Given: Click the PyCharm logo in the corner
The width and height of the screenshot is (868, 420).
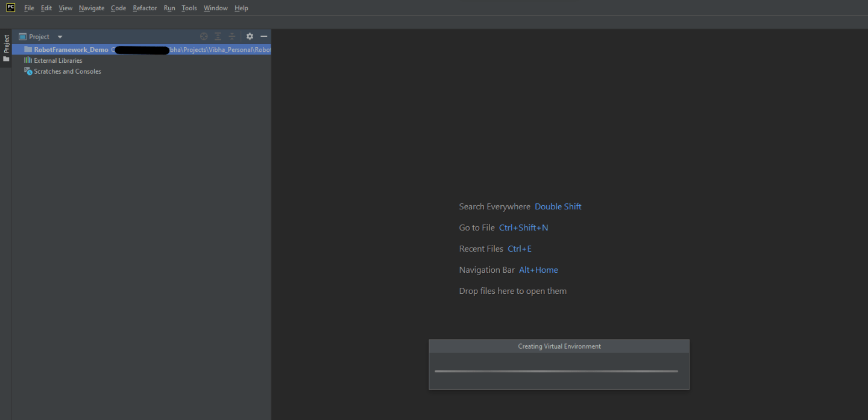Looking at the screenshot, I should pyautogui.click(x=10, y=7).
